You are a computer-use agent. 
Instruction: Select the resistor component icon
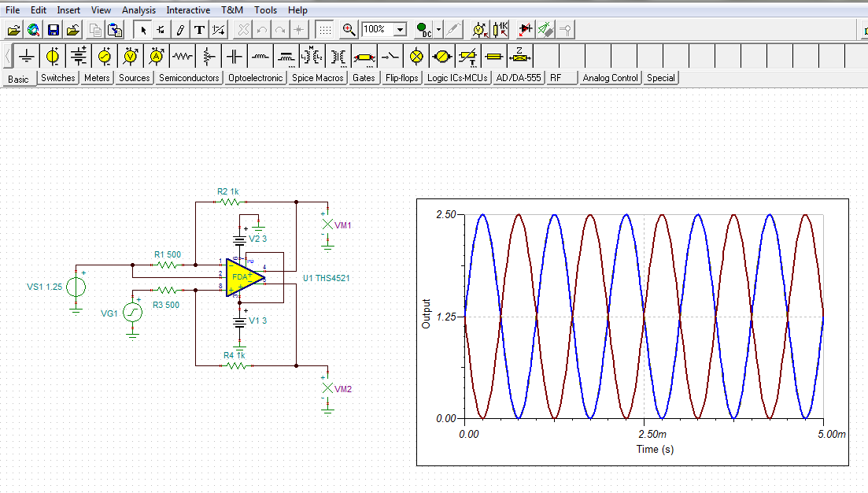(x=183, y=57)
